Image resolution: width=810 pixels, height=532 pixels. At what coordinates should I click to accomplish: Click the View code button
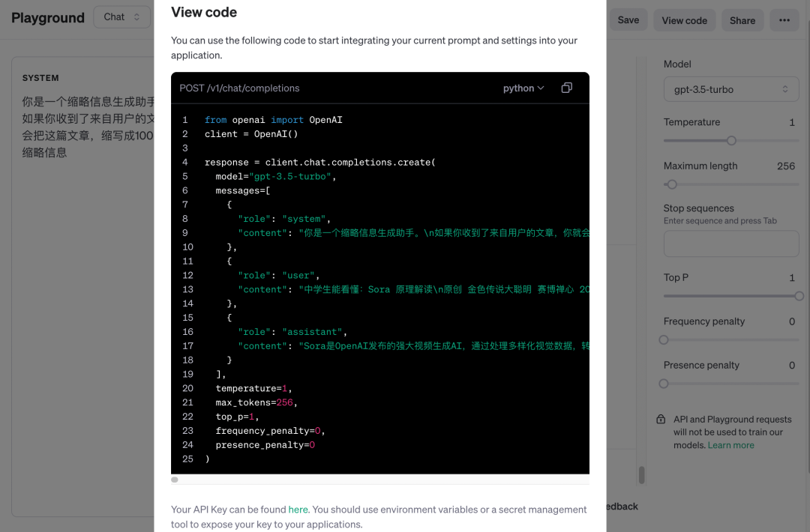[684, 20]
